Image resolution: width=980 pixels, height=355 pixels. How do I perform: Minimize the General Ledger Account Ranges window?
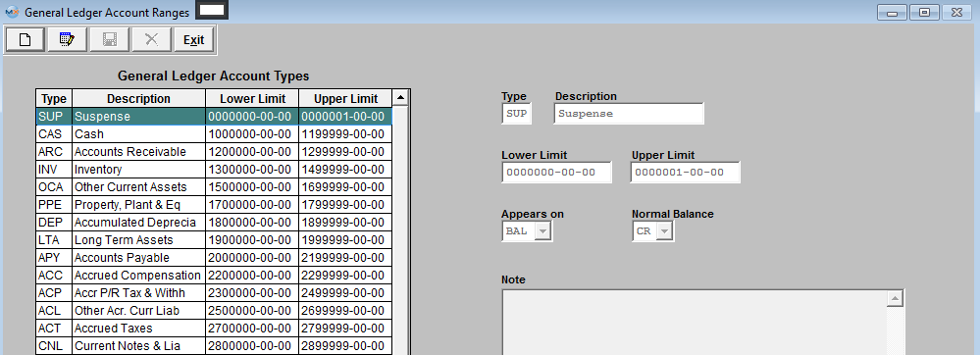point(892,12)
